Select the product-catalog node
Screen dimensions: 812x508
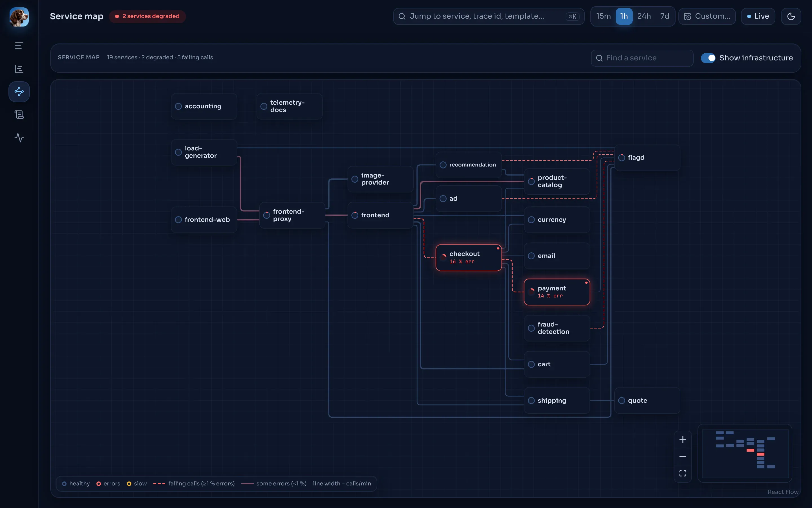pyautogui.click(x=557, y=181)
